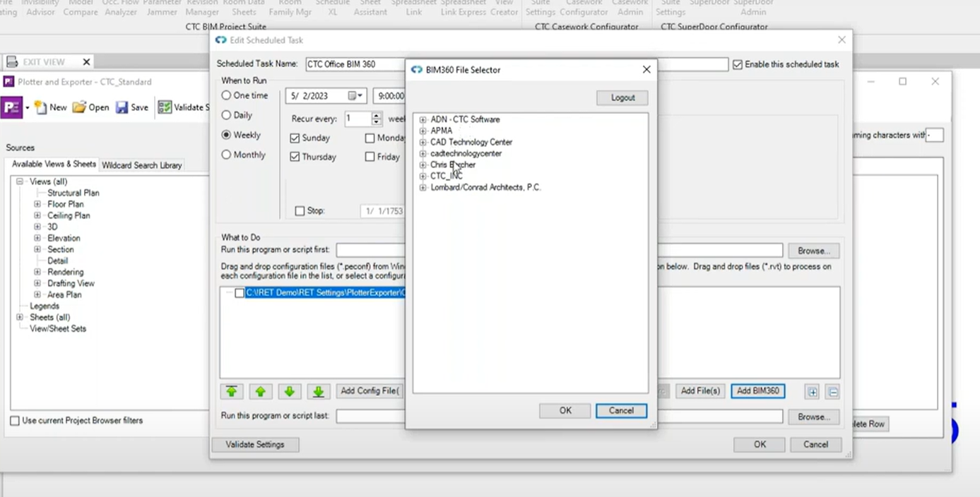980x497 pixels.
Task: Expand the Sheets (all) tree node
Action: tap(20, 317)
